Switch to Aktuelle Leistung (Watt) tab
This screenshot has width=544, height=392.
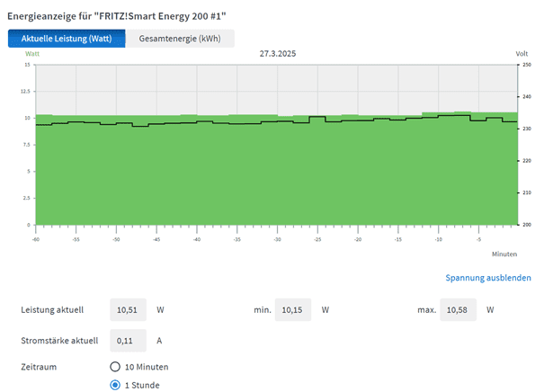point(67,38)
